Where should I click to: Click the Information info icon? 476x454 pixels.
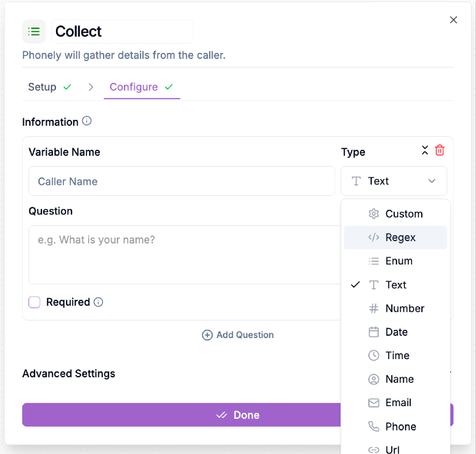point(87,121)
